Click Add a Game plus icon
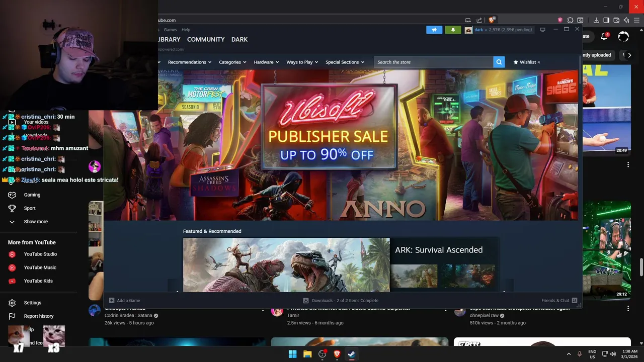644x362 pixels. point(112,300)
